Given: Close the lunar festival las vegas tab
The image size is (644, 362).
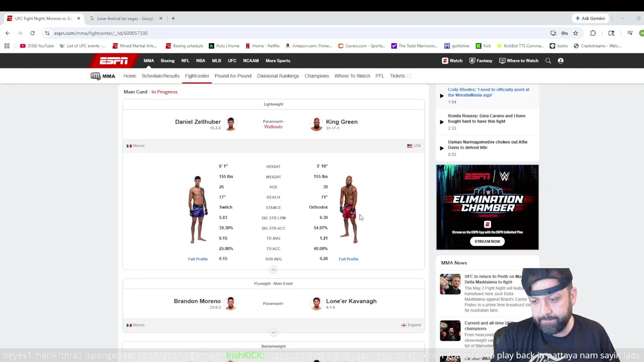Looking at the screenshot, I should pos(160,19).
